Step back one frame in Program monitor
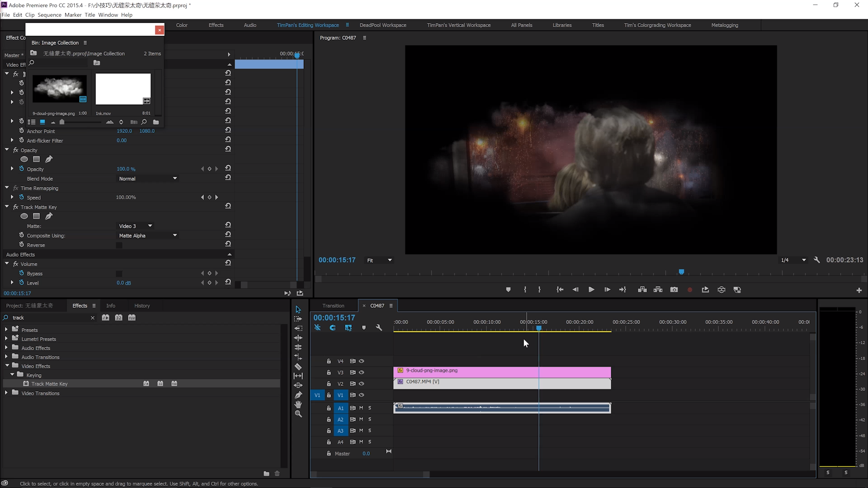This screenshot has width=868, height=488. (575, 290)
